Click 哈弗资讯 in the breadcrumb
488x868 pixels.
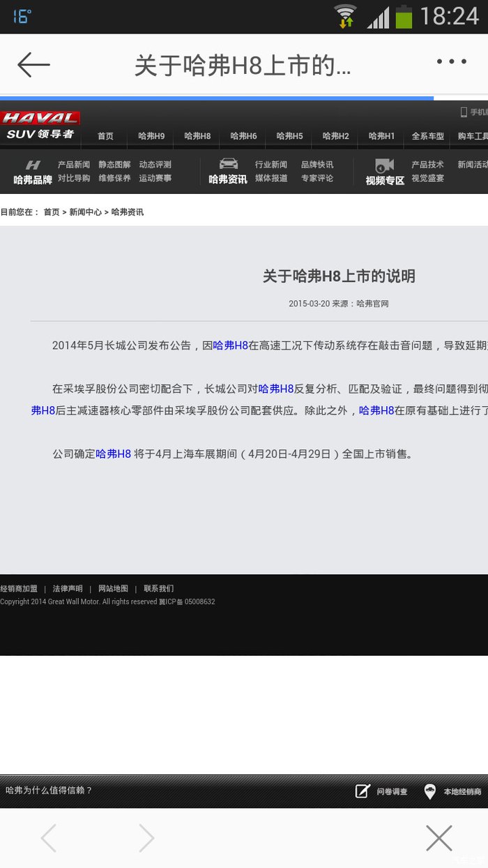click(x=128, y=212)
